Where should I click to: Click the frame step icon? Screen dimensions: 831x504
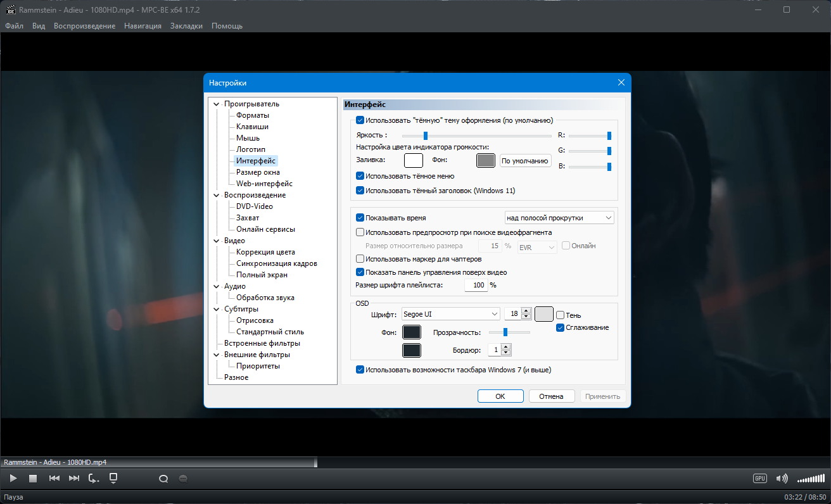click(x=94, y=479)
